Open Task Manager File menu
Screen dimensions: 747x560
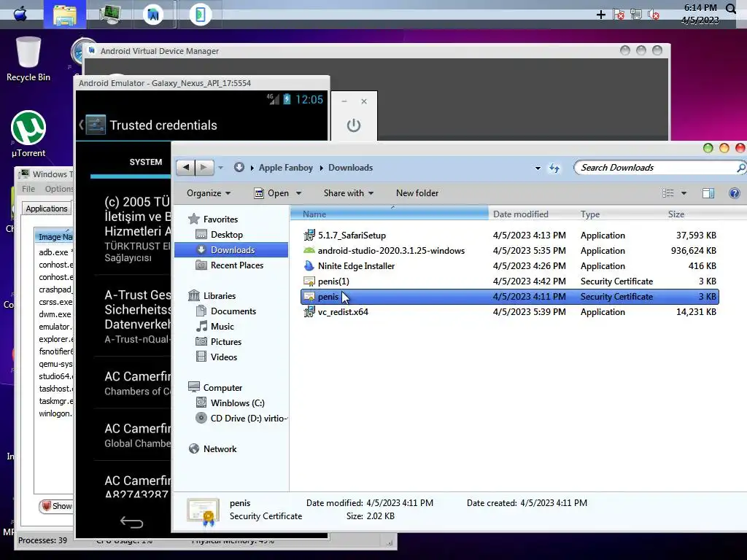(28, 189)
